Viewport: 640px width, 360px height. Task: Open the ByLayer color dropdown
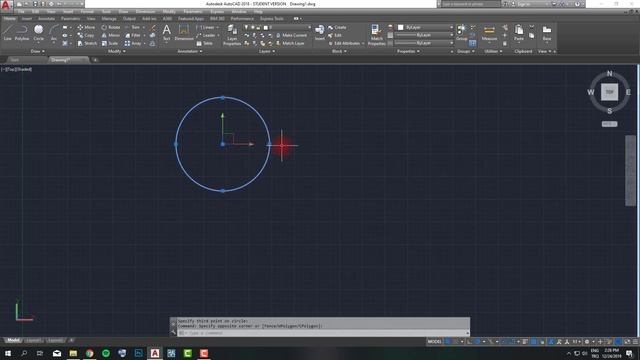tap(425, 27)
